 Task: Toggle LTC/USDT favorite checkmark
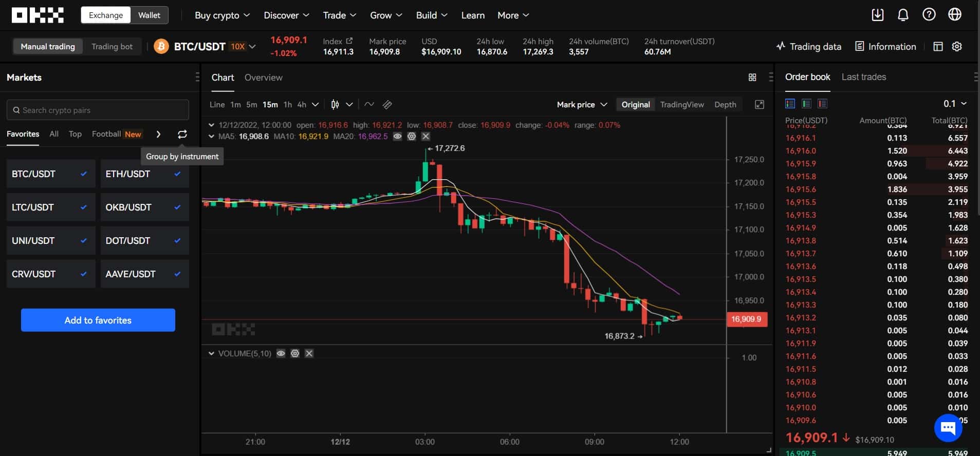click(x=84, y=207)
